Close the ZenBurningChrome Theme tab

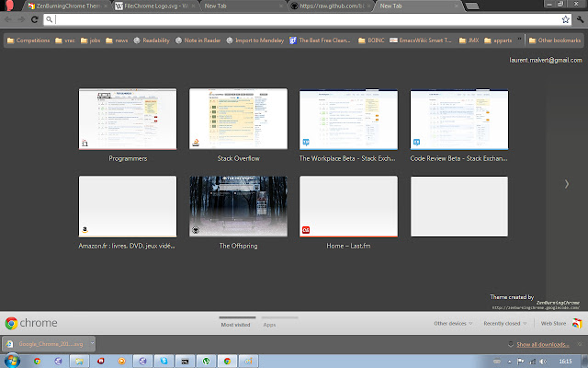(x=106, y=6)
